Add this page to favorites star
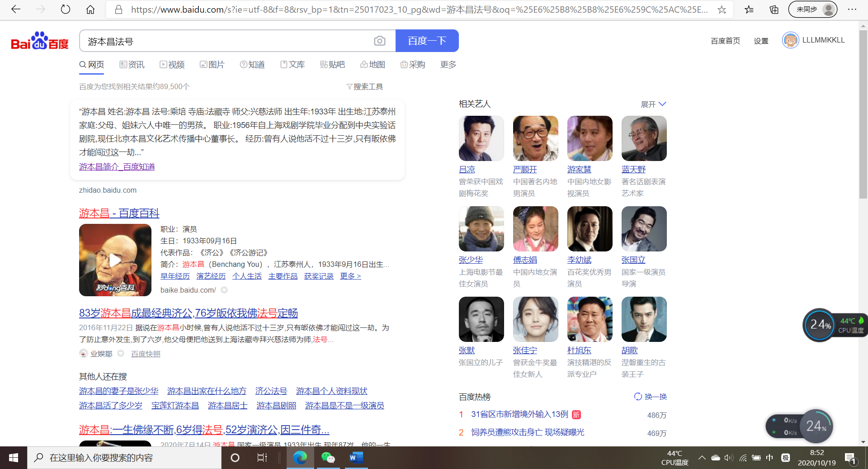 (x=722, y=9)
